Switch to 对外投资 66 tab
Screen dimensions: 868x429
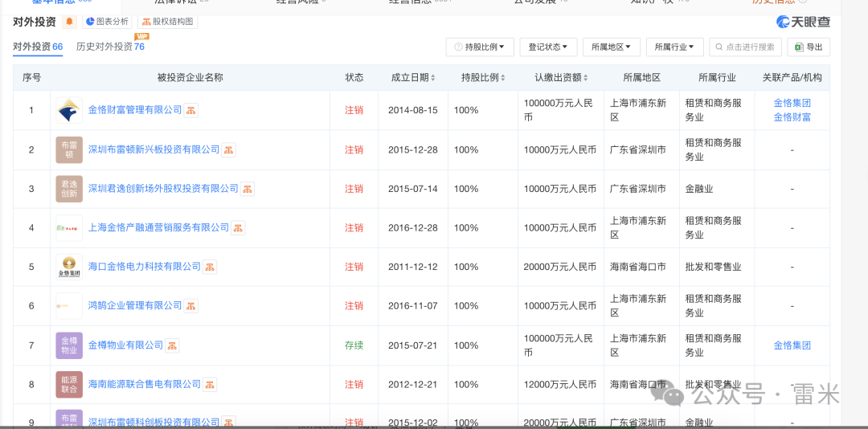pos(38,47)
